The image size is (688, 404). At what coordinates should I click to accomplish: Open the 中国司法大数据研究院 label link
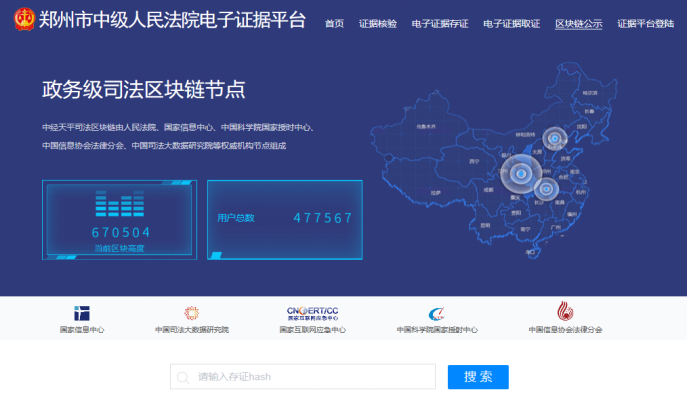(192, 329)
